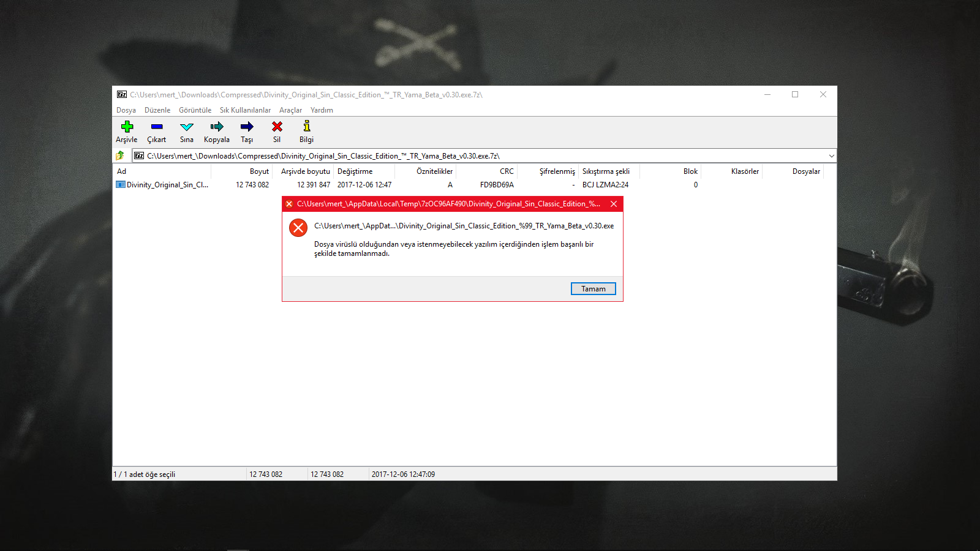Click the 7z icon in title bar

(122, 94)
